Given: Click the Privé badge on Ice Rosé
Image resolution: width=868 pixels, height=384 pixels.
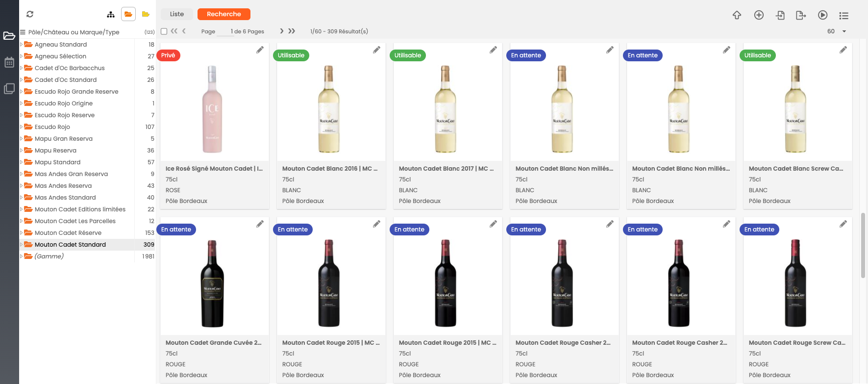Looking at the screenshot, I should pos(169,55).
